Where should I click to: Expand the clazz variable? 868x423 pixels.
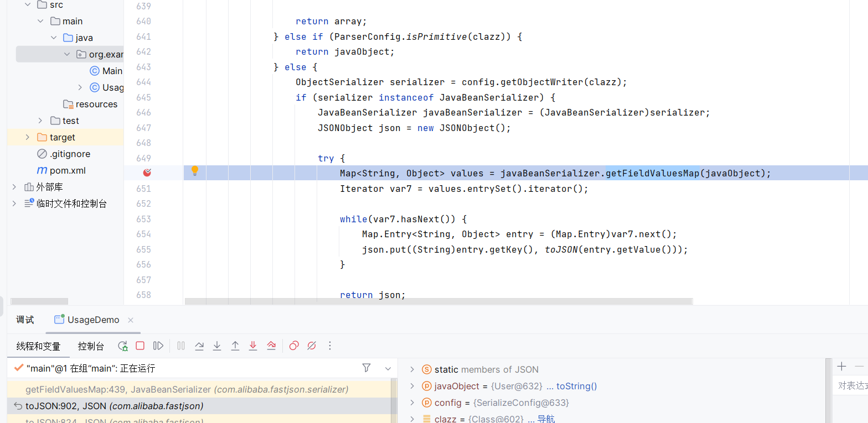(412, 419)
